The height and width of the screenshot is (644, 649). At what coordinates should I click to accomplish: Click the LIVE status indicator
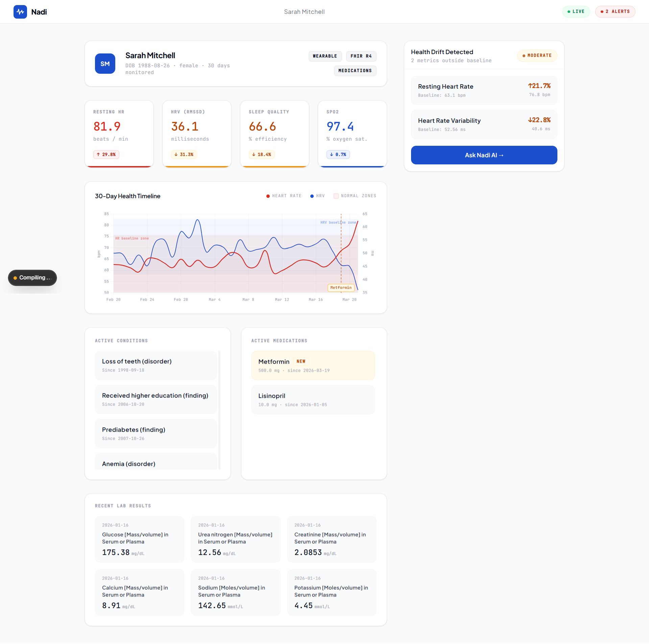click(x=576, y=11)
